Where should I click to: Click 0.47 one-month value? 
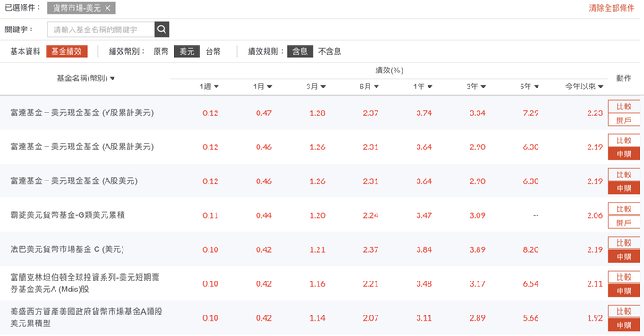pyautogui.click(x=264, y=113)
